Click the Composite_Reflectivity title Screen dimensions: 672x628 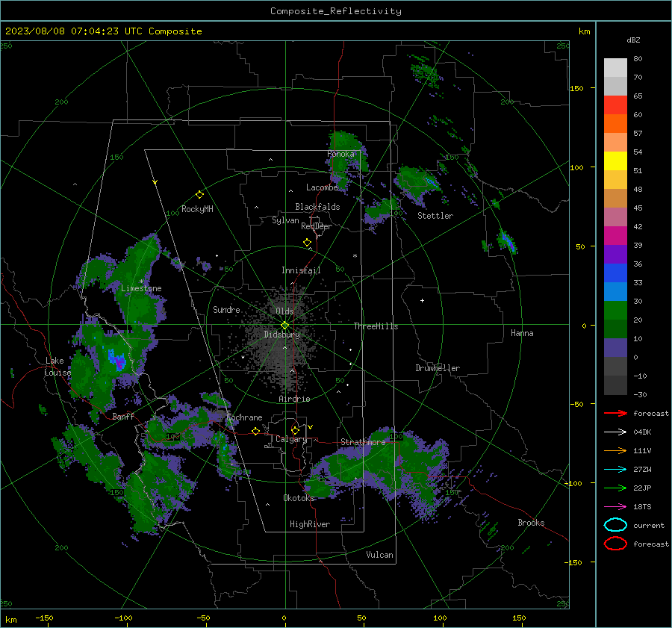[335, 11]
